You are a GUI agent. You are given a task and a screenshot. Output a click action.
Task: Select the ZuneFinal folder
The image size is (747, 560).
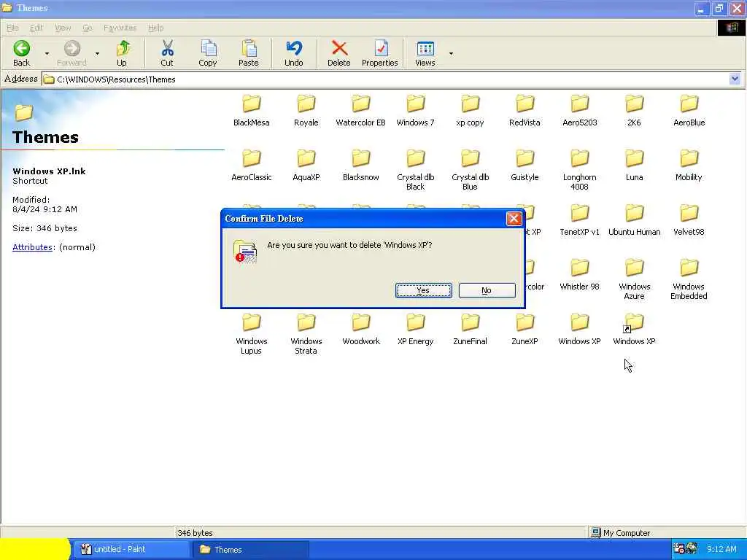click(471, 330)
